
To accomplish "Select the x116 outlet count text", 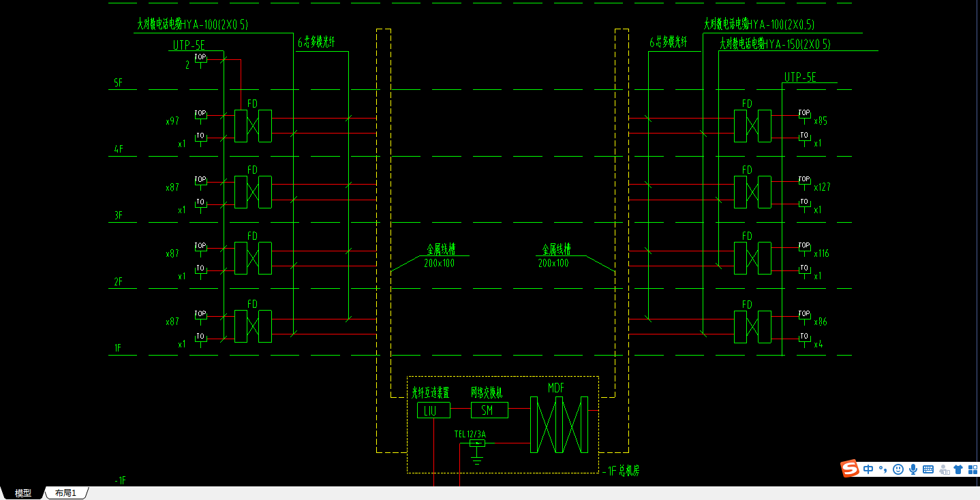I will tap(822, 253).
